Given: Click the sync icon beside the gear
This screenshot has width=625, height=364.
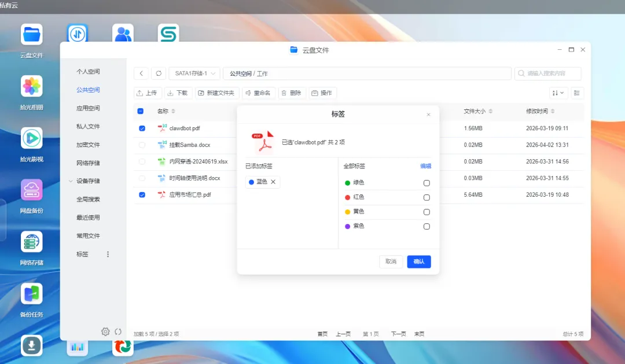Looking at the screenshot, I should click(118, 332).
